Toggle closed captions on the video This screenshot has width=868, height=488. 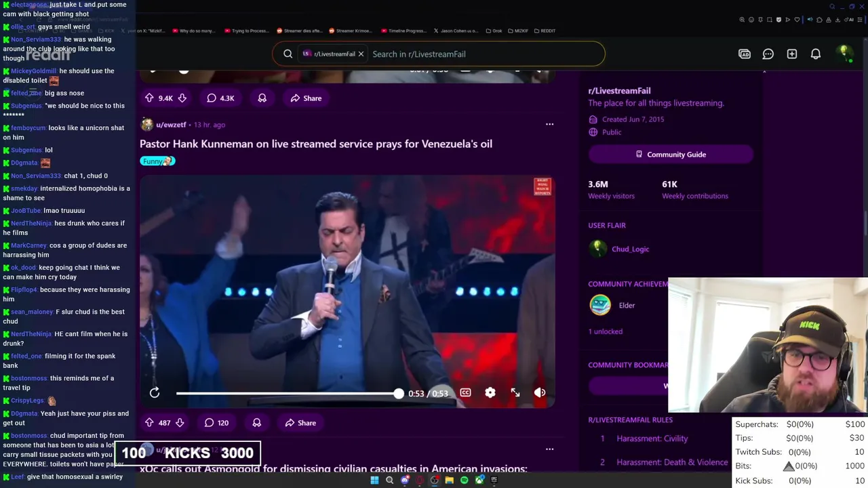(465, 393)
